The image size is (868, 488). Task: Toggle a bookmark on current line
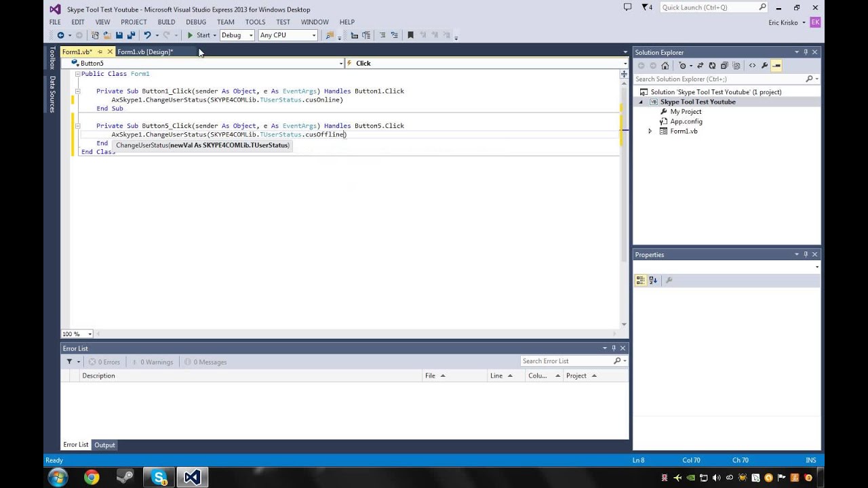coord(410,35)
